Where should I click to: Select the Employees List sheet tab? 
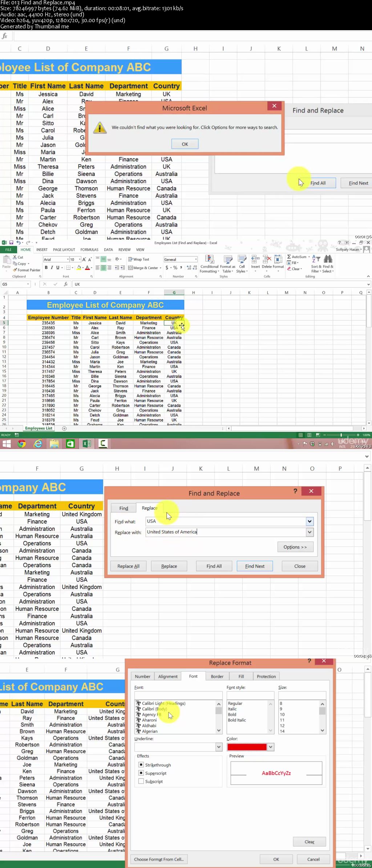point(39,428)
